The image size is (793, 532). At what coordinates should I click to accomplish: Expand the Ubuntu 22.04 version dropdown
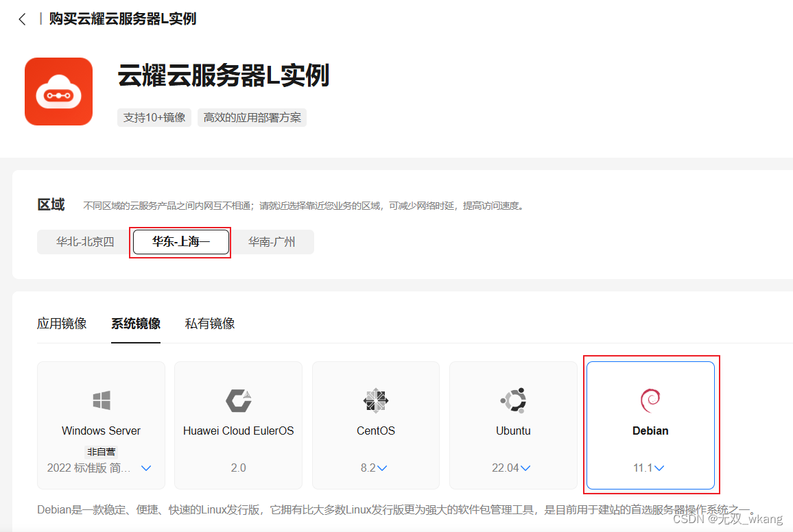(x=525, y=468)
